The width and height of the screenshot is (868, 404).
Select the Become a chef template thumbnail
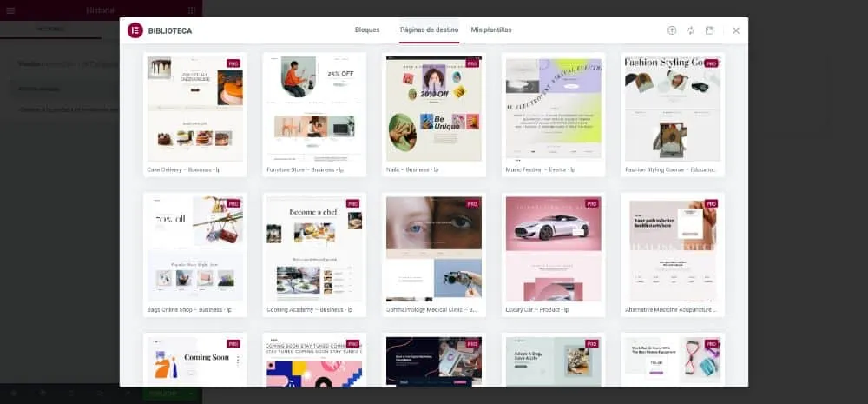(314, 248)
